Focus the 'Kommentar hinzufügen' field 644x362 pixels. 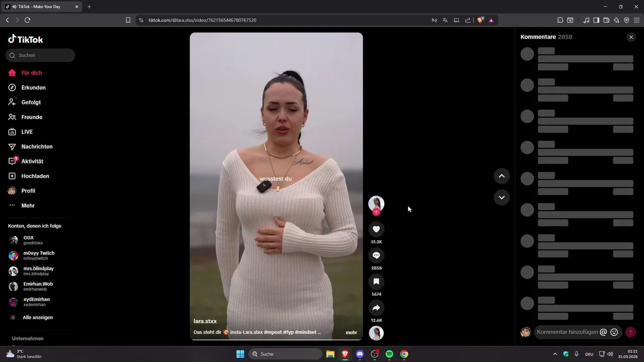568,332
